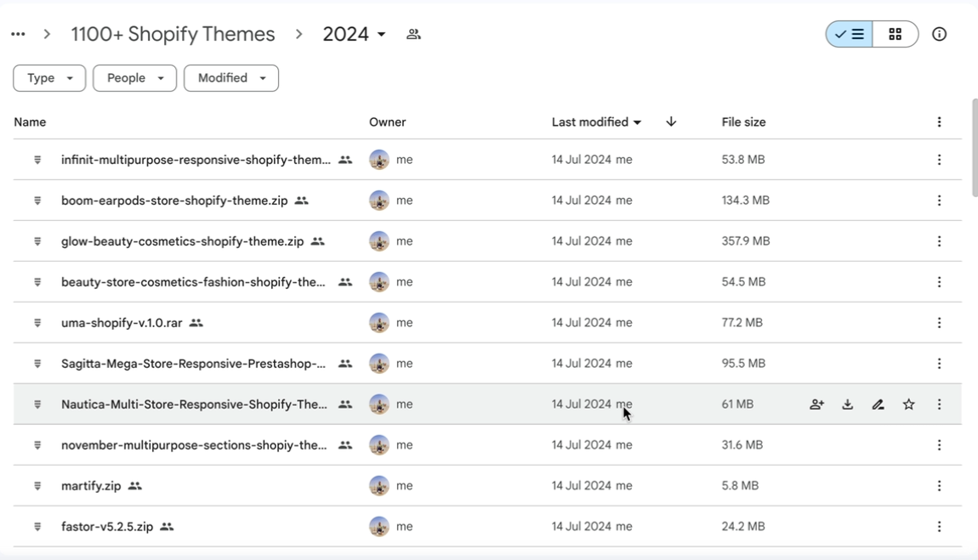This screenshot has width=978, height=560.
Task: Expand the 2024 folder dropdown menu
Action: tap(354, 34)
